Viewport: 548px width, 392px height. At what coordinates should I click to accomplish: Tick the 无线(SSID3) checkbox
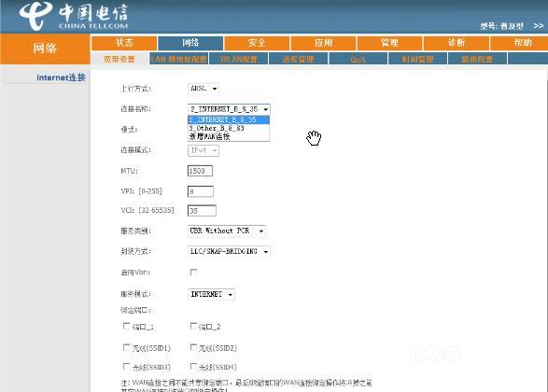[x=127, y=366]
